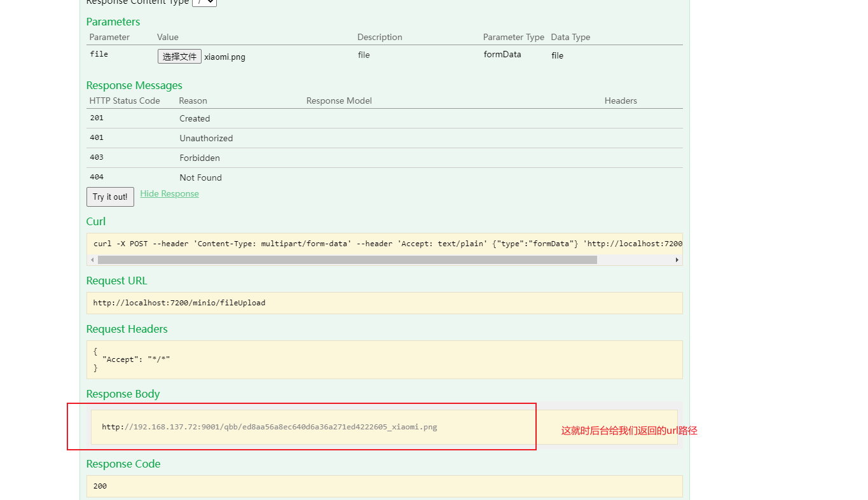
Task: Click the 选择文件 choose file button
Action: point(179,57)
